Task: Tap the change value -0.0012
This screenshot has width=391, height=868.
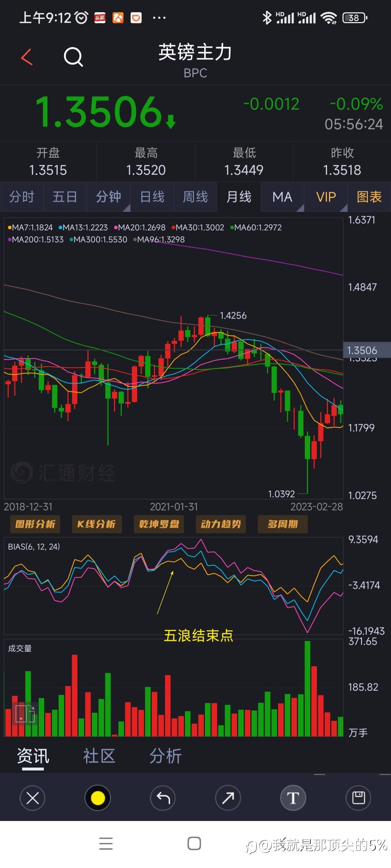Action: (x=271, y=104)
